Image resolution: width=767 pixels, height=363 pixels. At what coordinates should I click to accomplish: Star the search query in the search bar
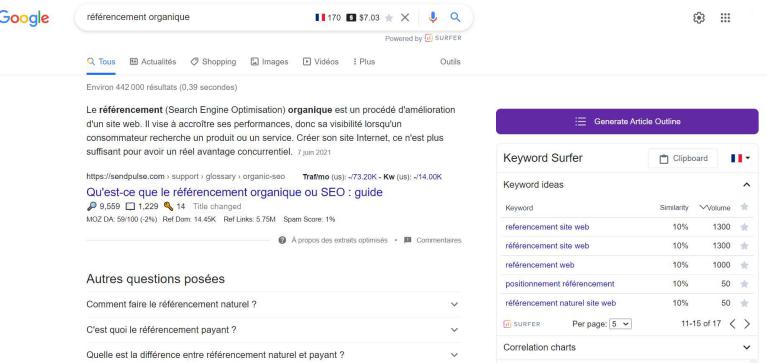point(389,18)
